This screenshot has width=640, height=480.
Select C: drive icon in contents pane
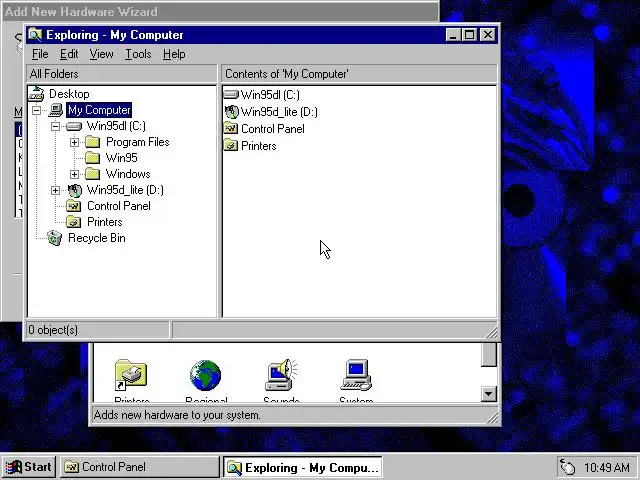coord(231,95)
